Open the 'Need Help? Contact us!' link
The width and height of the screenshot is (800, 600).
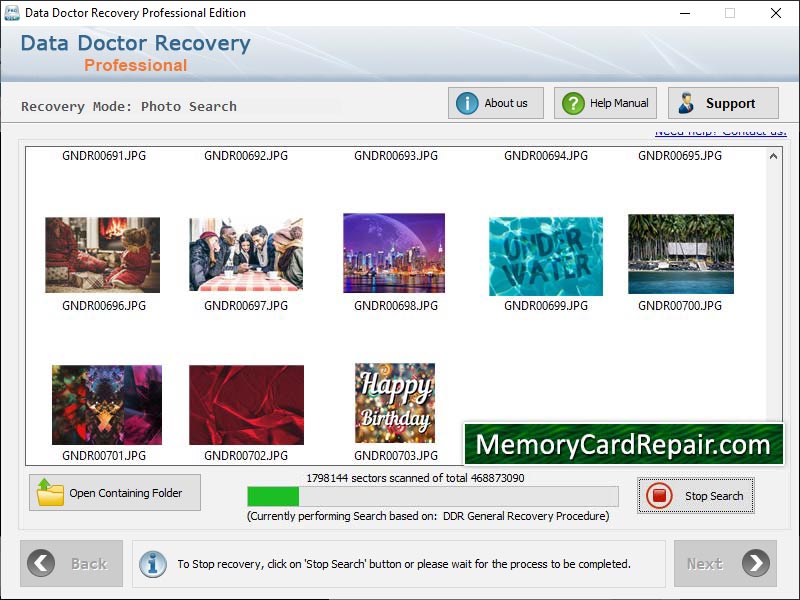pyautogui.click(x=721, y=130)
